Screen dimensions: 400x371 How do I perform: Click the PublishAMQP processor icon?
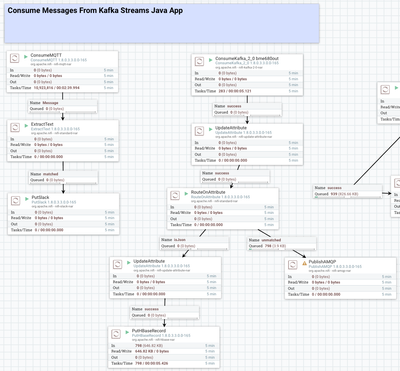pyautogui.click(x=293, y=265)
